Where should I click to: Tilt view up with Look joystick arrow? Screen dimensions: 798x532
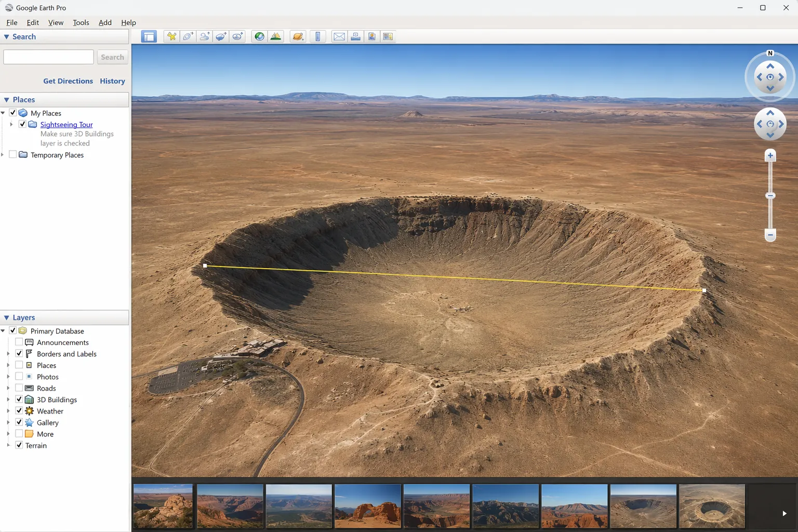tap(770, 66)
